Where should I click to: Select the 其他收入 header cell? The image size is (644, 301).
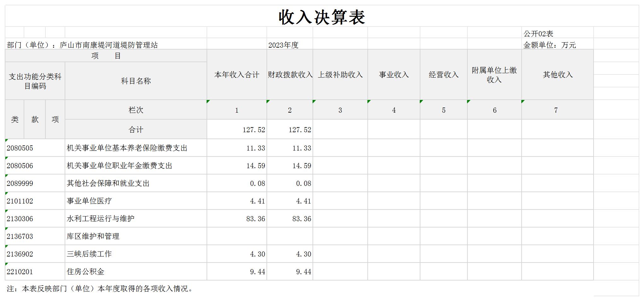point(557,75)
